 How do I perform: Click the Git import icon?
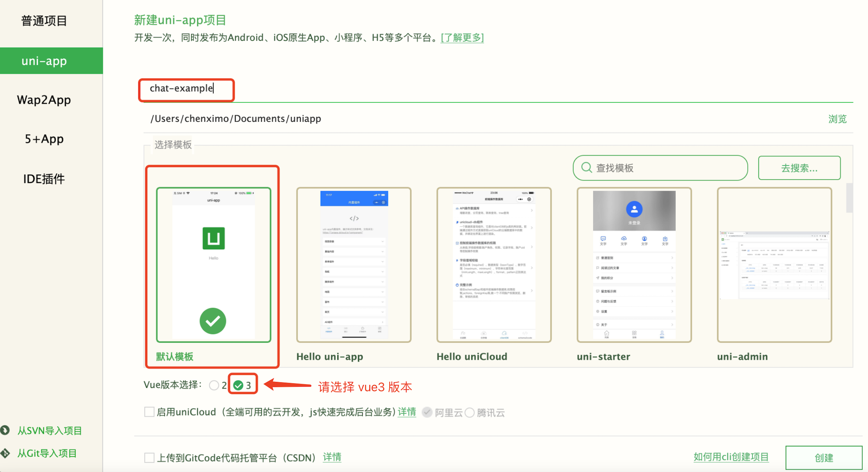[5, 453]
